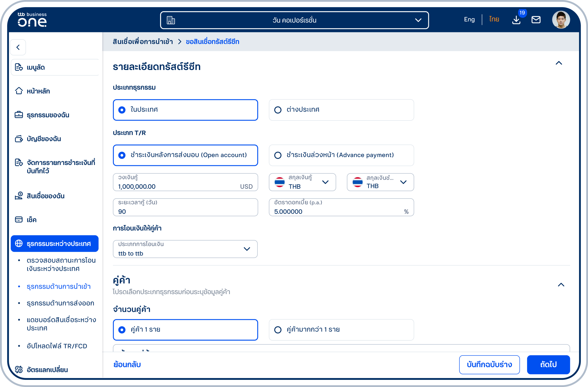Open the downloads icon with 19 badge

(x=516, y=20)
